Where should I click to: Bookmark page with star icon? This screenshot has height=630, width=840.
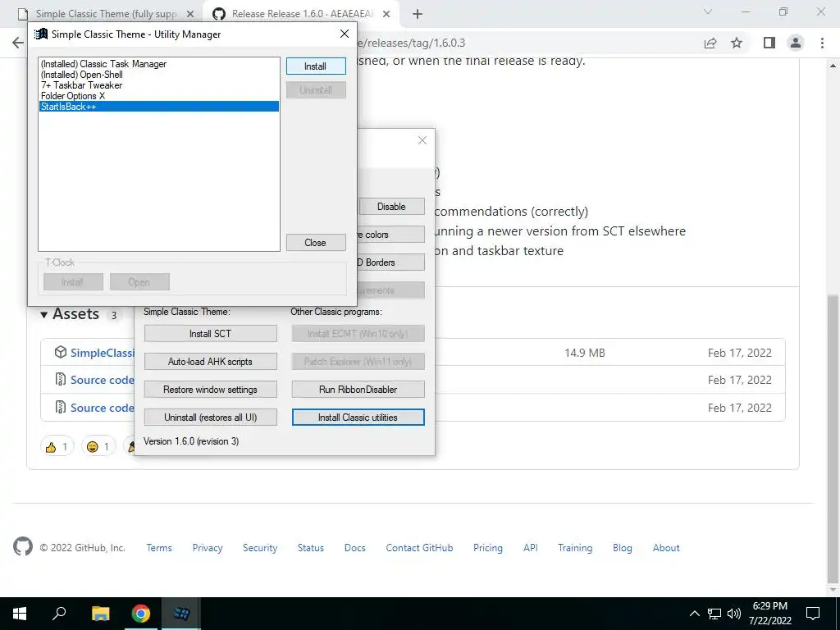click(x=737, y=43)
